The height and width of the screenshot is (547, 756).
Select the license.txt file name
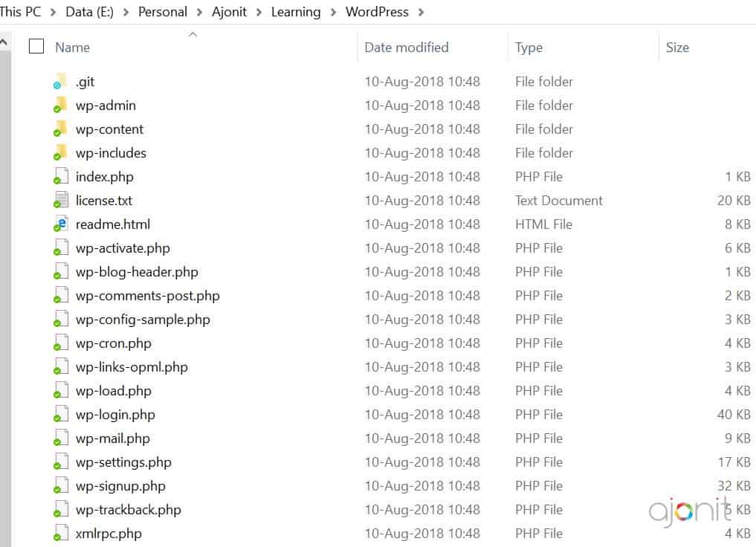[x=103, y=201]
